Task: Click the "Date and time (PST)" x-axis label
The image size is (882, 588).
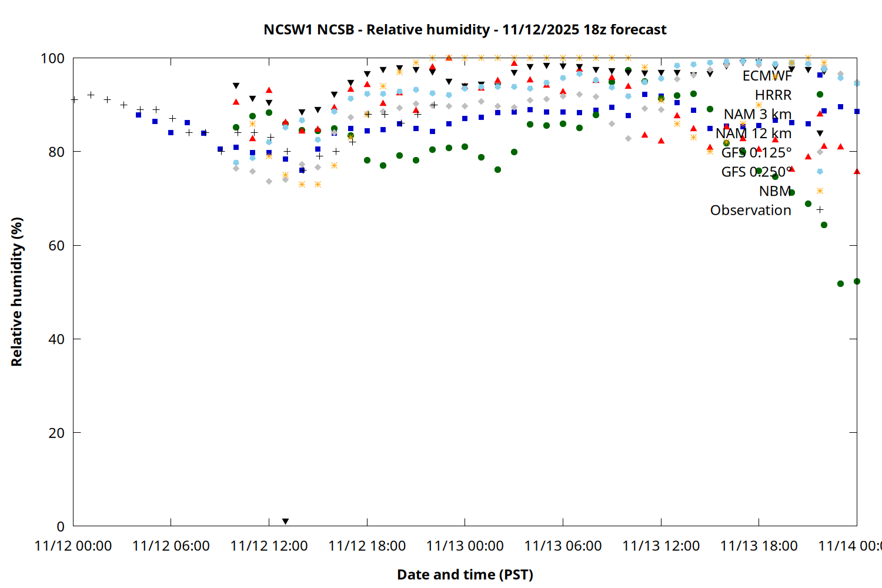Action: click(465, 574)
